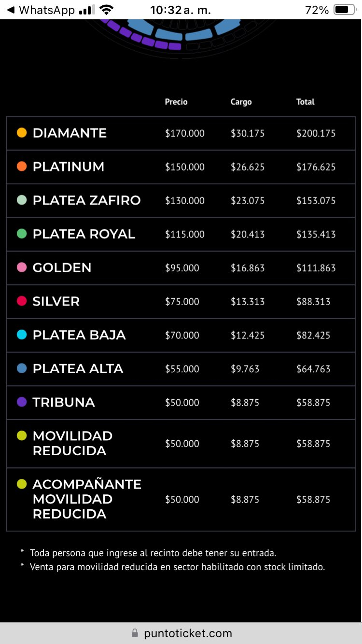
Task: Choose the PLATEA ALTA sector row
Action: 181,369
